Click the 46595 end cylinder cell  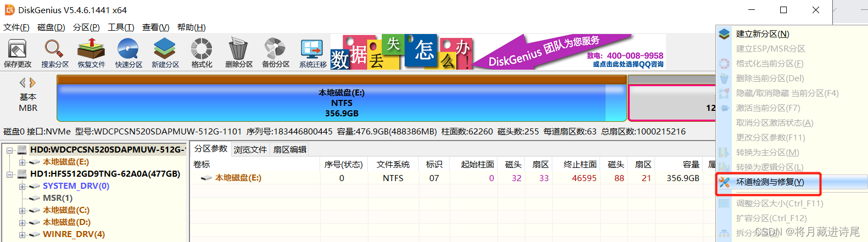[584, 178]
